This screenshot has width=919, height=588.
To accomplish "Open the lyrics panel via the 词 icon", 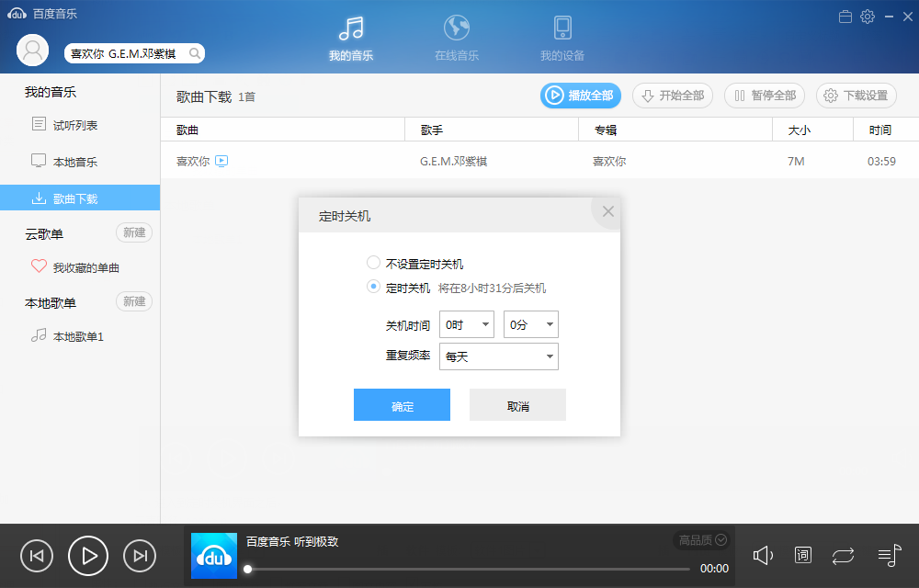I will 802,556.
